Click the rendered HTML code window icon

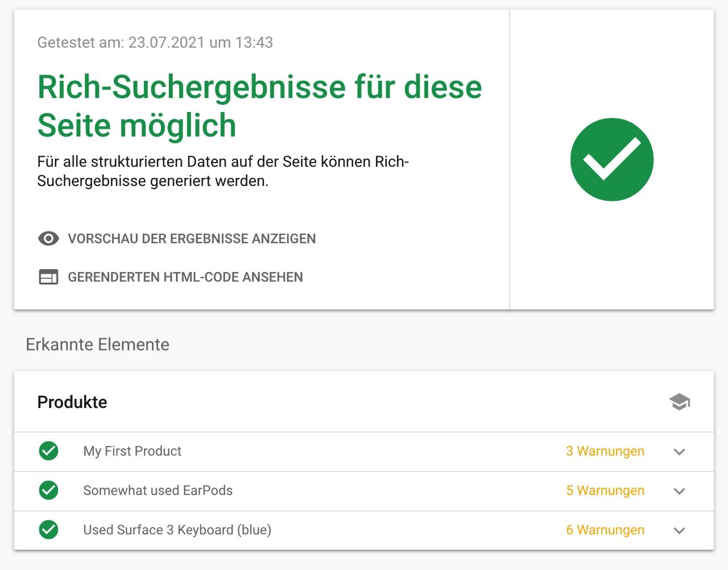click(x=48, y=277)
